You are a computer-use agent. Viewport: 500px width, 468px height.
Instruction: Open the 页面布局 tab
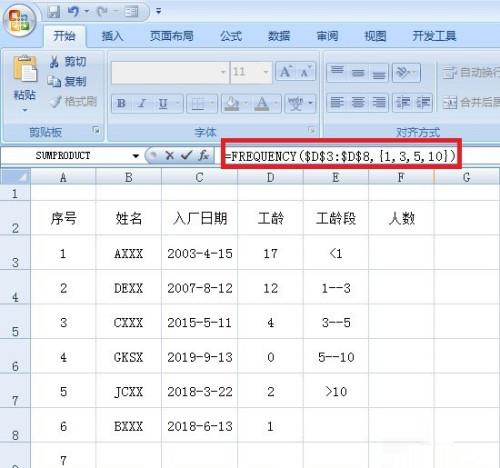(x=171, y=36)
